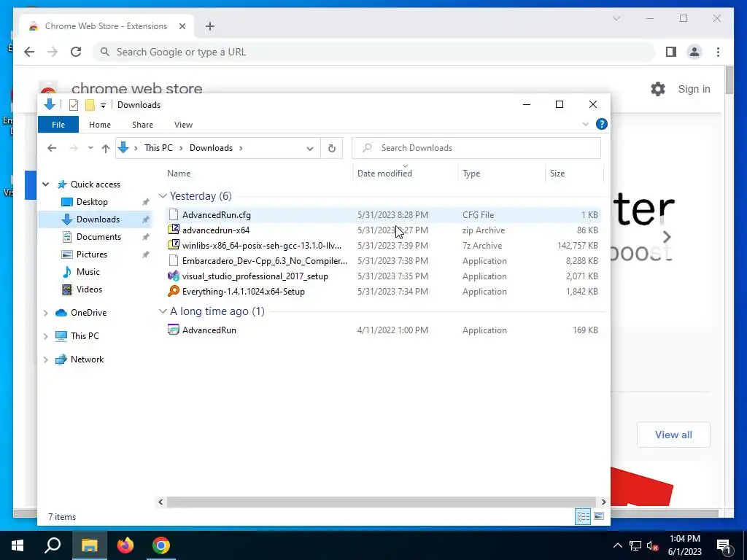Click the Chrome address bar
Screen dimensions: 747x560
(x=374, y=52)
